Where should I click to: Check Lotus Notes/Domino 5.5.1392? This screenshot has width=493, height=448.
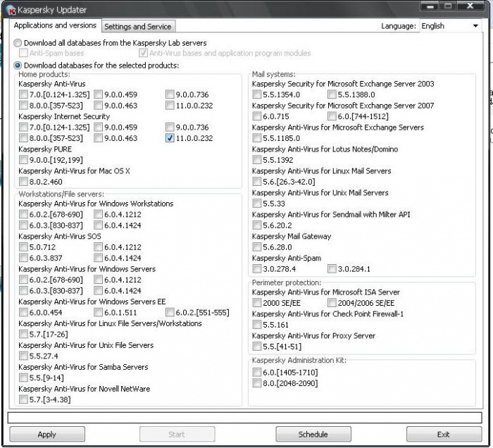(x=257, y=160)
